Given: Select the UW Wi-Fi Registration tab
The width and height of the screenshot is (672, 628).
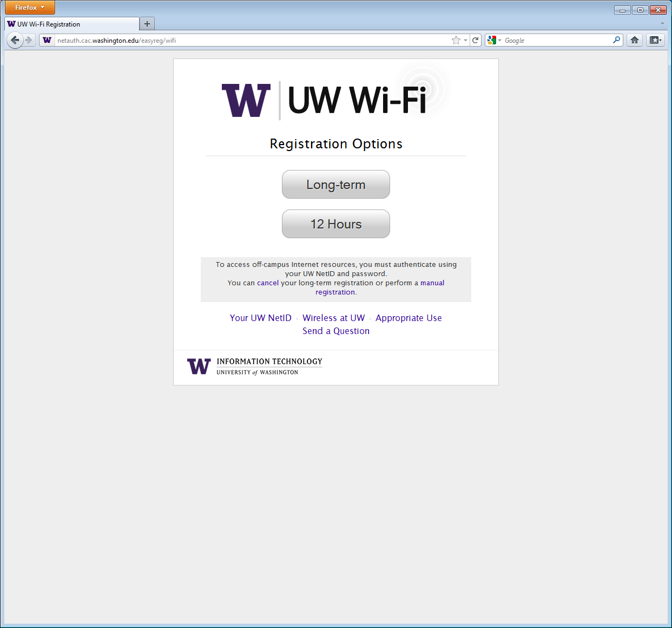Looking at the screenshot, I should point(70,24).
